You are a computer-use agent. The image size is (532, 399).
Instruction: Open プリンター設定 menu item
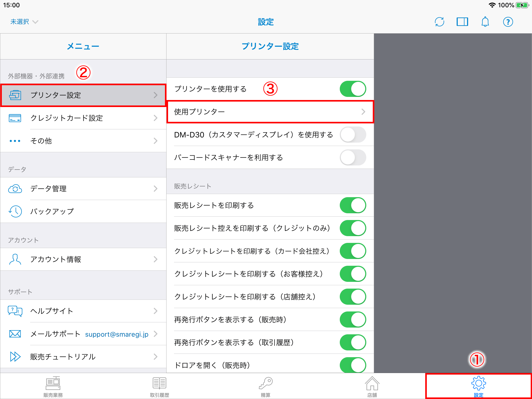point(83,95)
